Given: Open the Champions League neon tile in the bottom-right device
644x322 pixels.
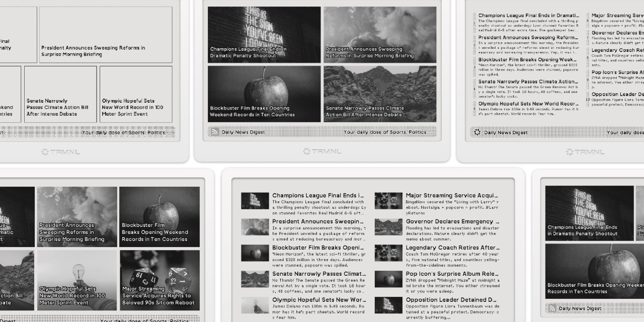Looking at the screenshot, I should pos(590,213).
